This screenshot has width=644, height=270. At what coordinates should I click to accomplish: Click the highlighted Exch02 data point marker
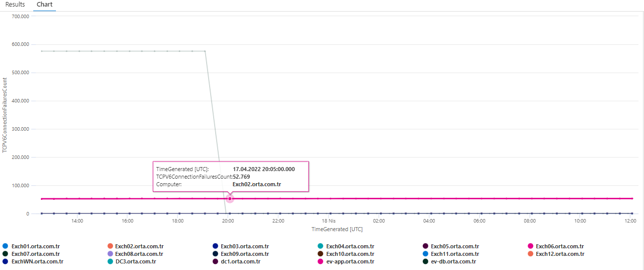coord(230,199)
